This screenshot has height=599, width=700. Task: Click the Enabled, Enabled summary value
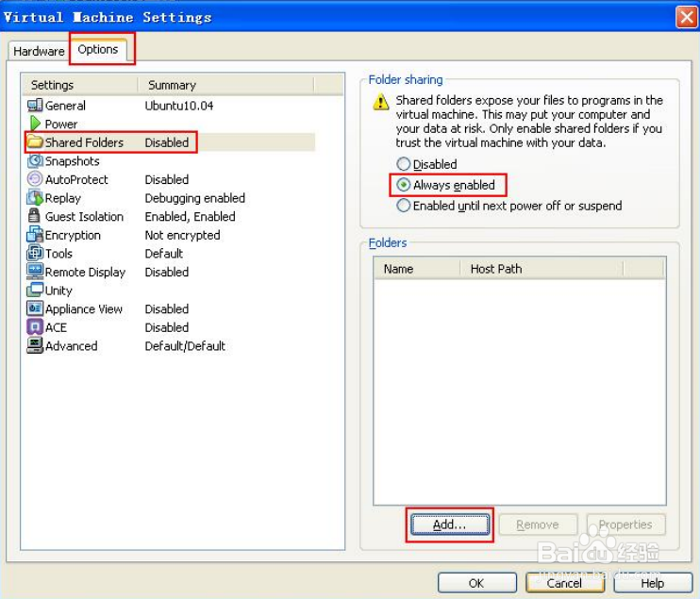click(x=191, y=216)
